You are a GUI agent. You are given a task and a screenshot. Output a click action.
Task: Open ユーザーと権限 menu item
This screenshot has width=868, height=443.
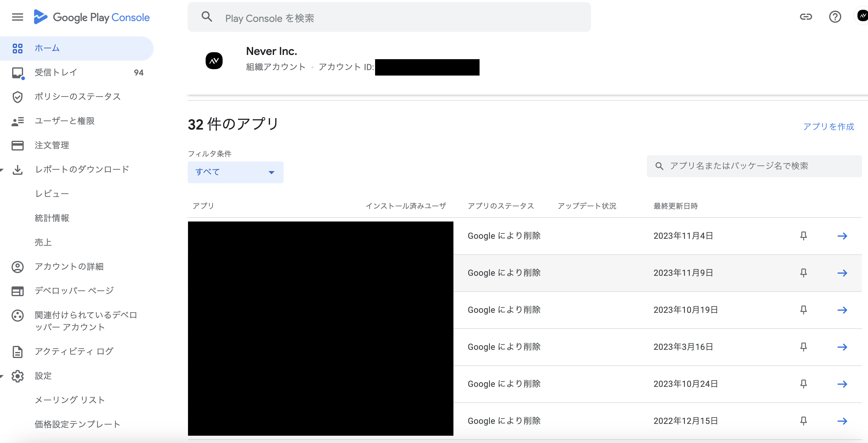pos(65,121)
